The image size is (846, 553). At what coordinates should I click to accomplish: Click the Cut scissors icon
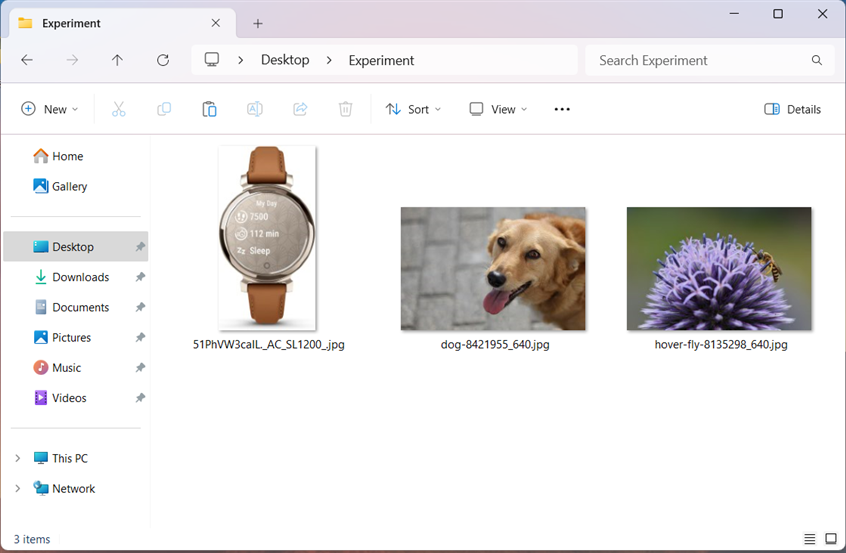(x=119, y=109)
